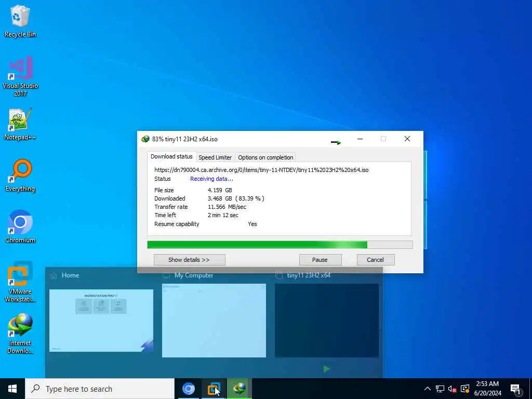Click the VMware Workstation taskbar icon
532x399 pixels.
point(214,389)
